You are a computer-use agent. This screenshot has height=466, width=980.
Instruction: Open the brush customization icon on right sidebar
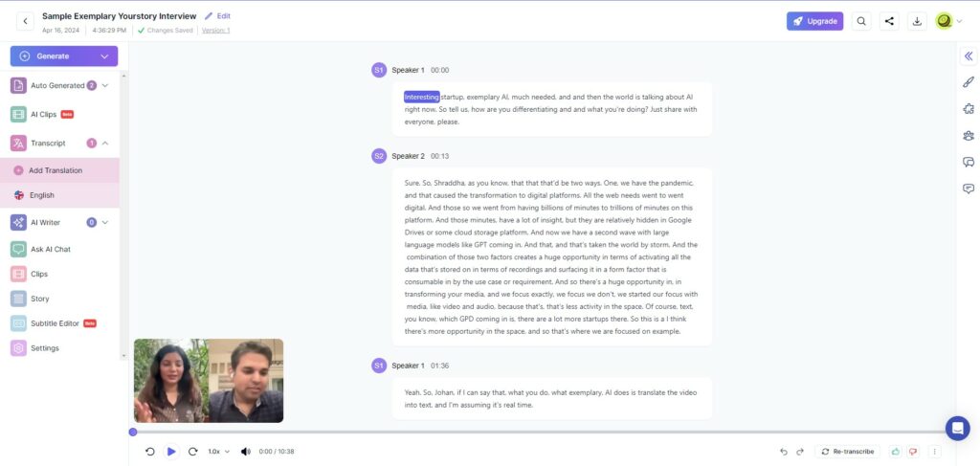969,82
